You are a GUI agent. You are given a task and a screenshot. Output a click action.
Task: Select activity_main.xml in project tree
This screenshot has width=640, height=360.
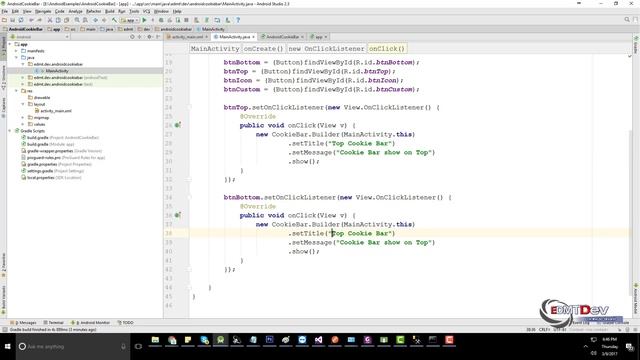[53, 111]
